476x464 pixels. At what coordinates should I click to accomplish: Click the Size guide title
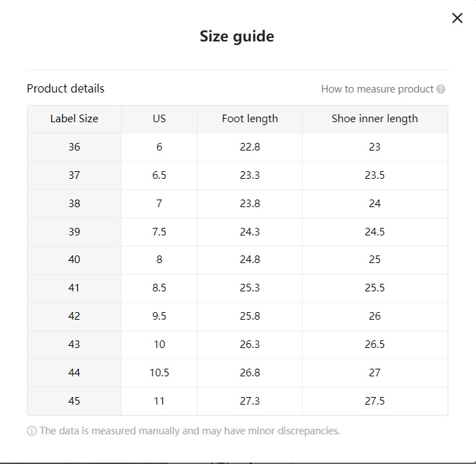237,37
